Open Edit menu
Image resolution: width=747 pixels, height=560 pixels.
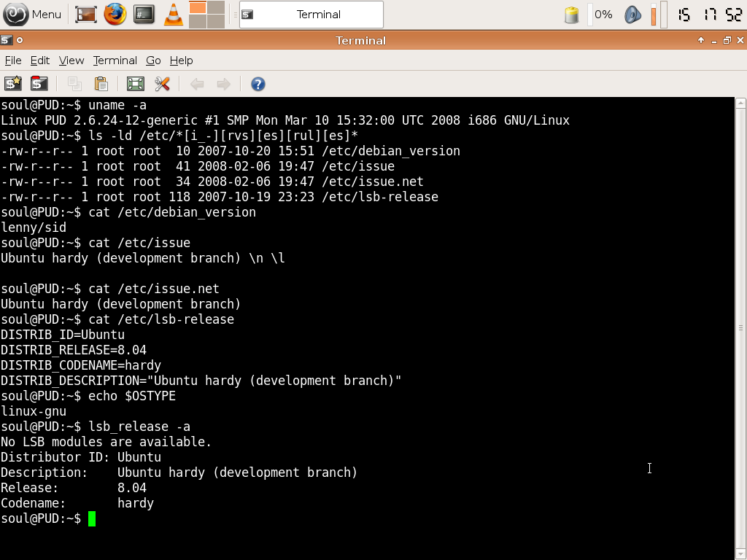(39, 61)
